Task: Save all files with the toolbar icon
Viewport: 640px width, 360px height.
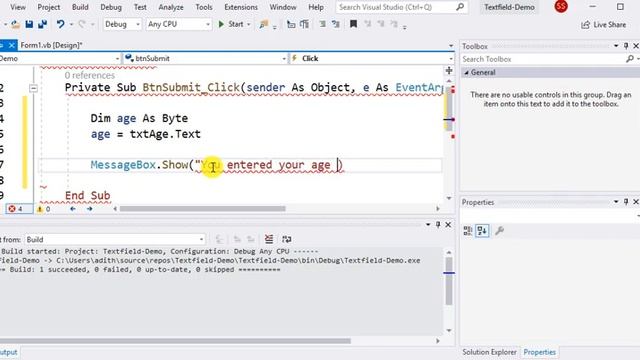Action: coord(42,24)
